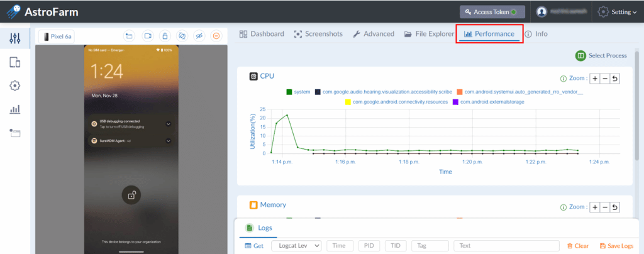Click the new window toolbar icon above device
The width and height of the screenshot is (644, 254).
[130, 36]
